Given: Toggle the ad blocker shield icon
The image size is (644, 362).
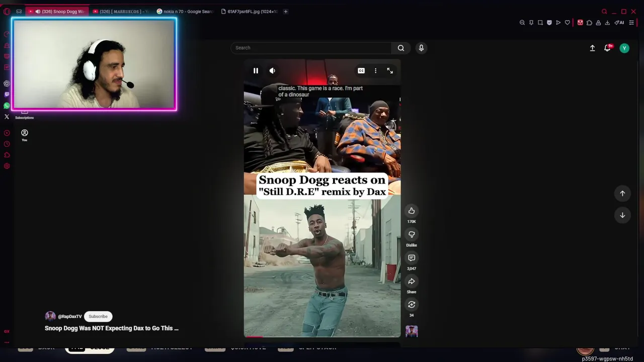Looking at the screenshot, I should tap(549, 23).
